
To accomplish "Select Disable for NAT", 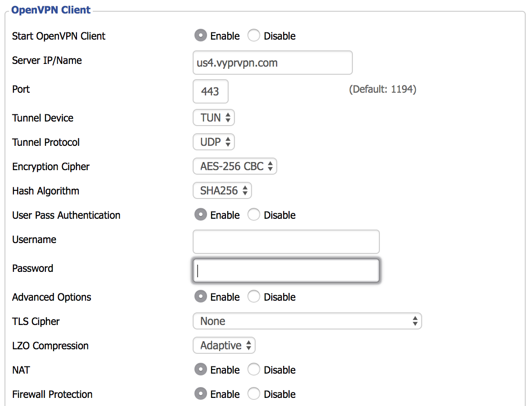I will 254,370.
